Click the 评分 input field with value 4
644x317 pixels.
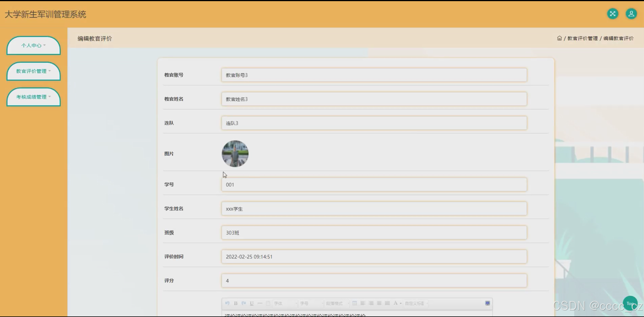(x=374, y=281)
